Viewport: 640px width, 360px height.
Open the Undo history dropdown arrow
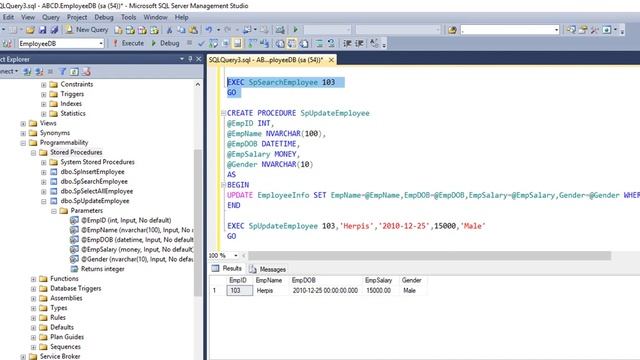[x=218, y=30]
